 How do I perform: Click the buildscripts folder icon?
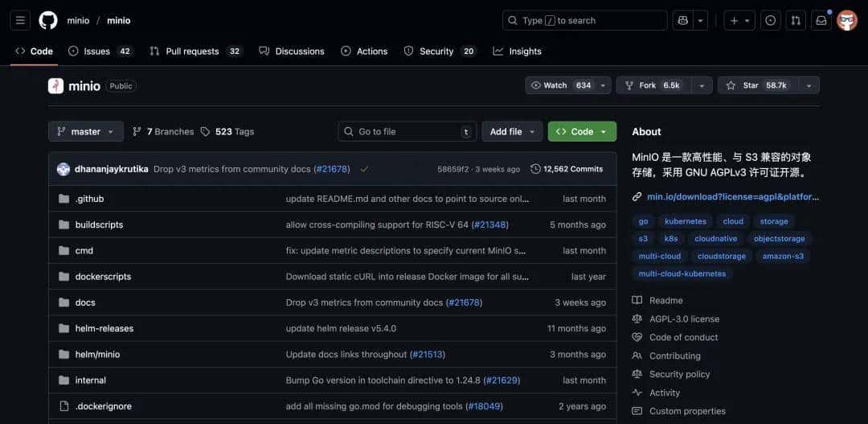pyautogui.click(x=64, y=224)
